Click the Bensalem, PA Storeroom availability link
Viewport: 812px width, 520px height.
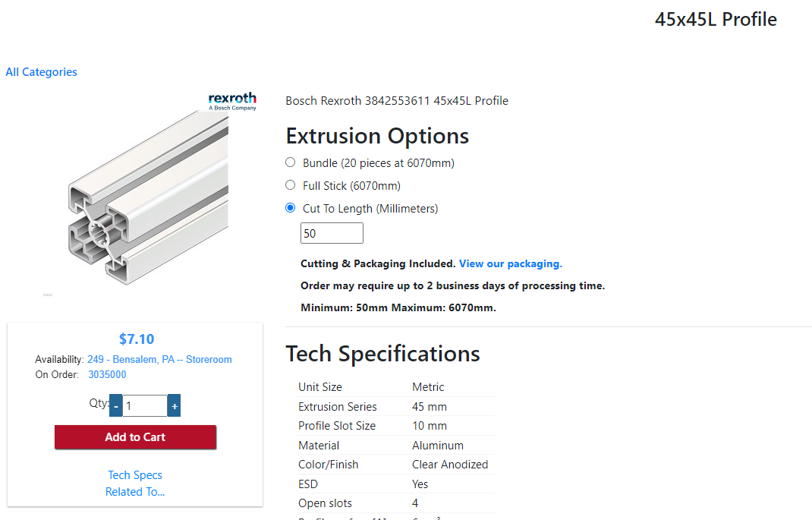[159, 360]
